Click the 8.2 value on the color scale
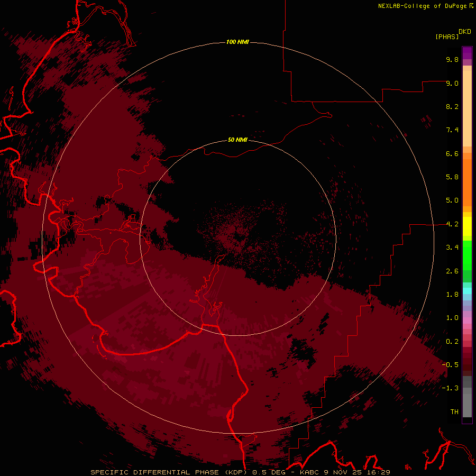Image resolution: width=476 pixels, height=476 pixels. coord(452,106)
